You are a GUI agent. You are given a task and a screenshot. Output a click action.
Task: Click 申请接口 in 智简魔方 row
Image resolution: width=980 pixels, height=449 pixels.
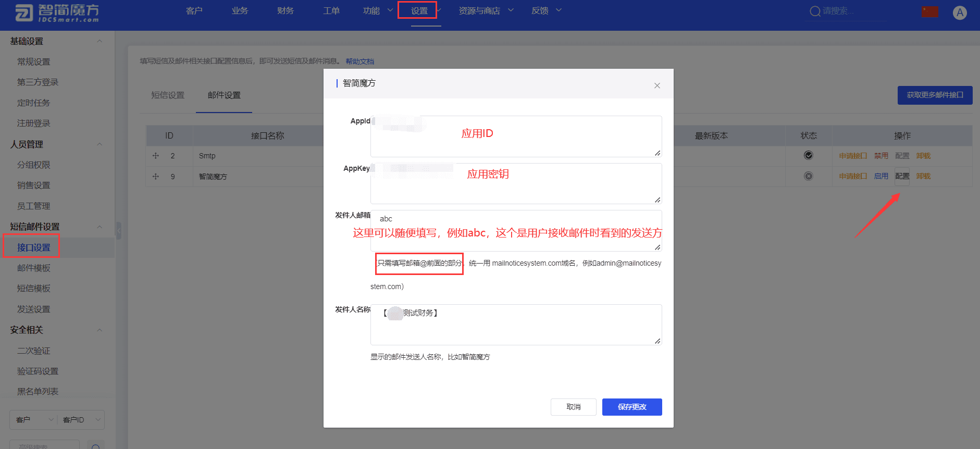tap(853, 176)
